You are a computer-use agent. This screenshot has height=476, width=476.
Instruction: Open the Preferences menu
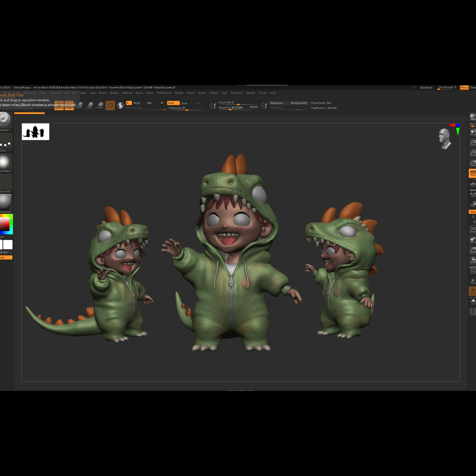pos(164,93)
